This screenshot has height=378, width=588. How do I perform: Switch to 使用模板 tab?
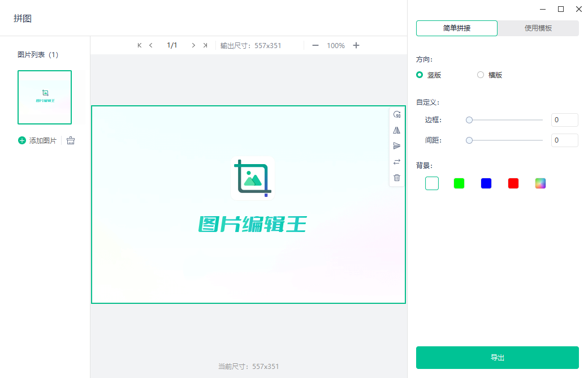pos(538,28)
